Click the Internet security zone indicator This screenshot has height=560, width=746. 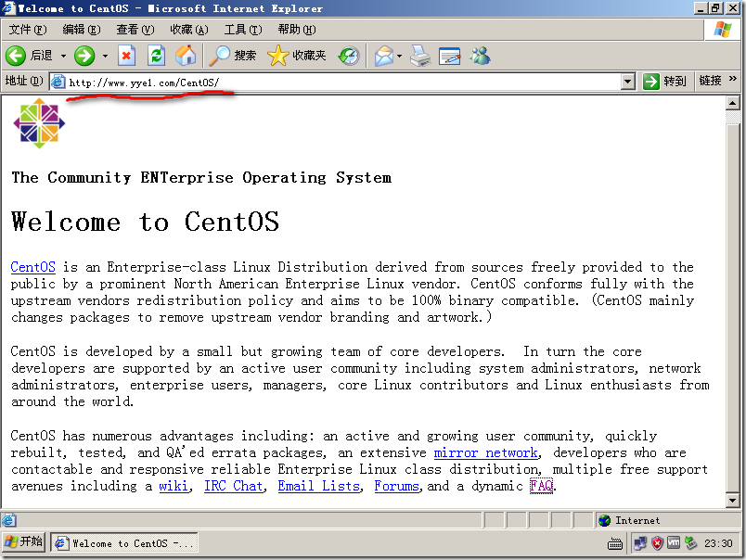(x=666, y=520)
